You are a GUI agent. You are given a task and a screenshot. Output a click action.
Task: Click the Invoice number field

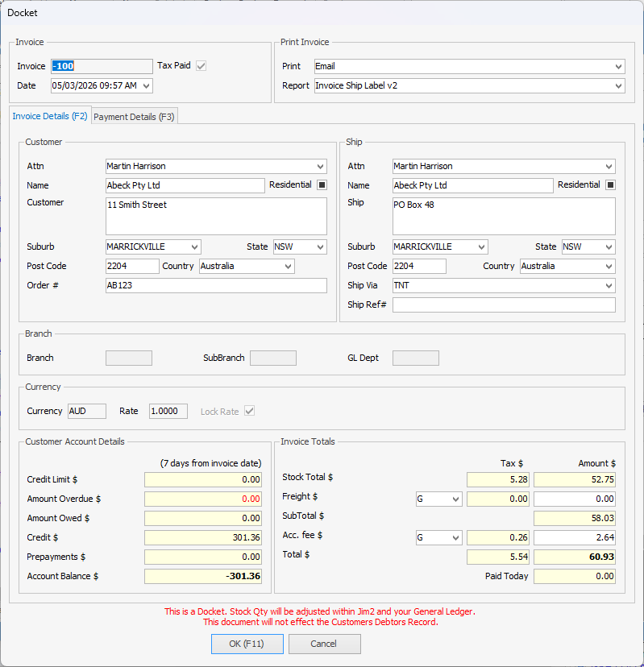pos(102,66)
